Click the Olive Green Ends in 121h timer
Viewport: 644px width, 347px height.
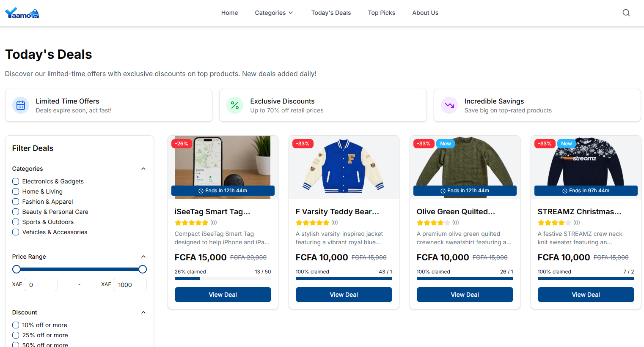(465, 191)
